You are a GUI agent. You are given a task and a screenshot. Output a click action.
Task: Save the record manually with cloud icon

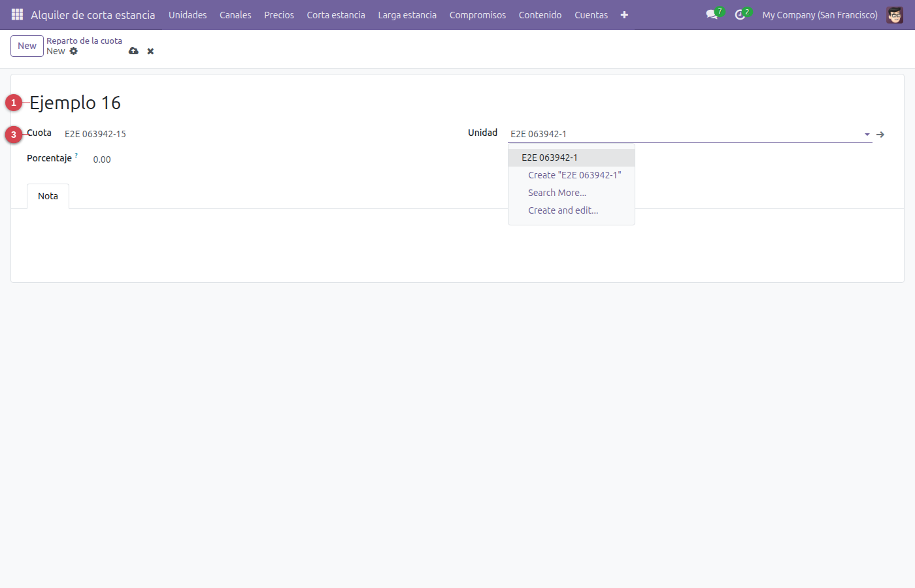[x=133, y=51]
